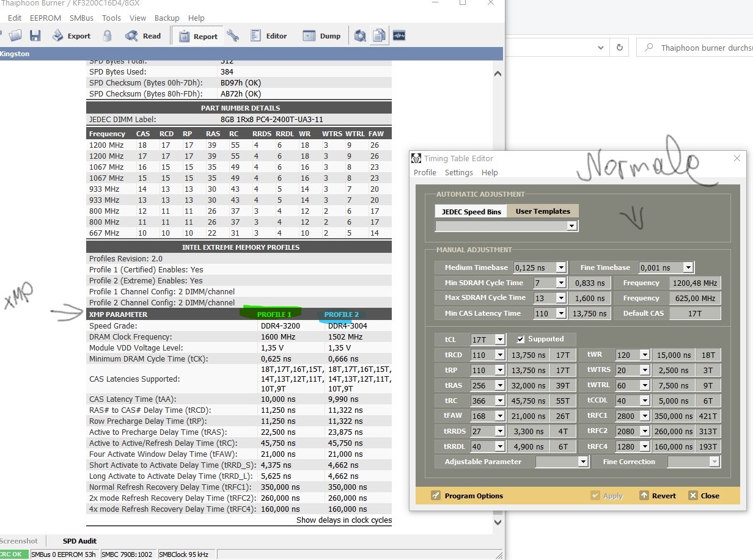Image resolution: width=753 pixels, height=560 pixels.
Task: Click the Save floppy disk icon
Action: click(x=35, y=36)
